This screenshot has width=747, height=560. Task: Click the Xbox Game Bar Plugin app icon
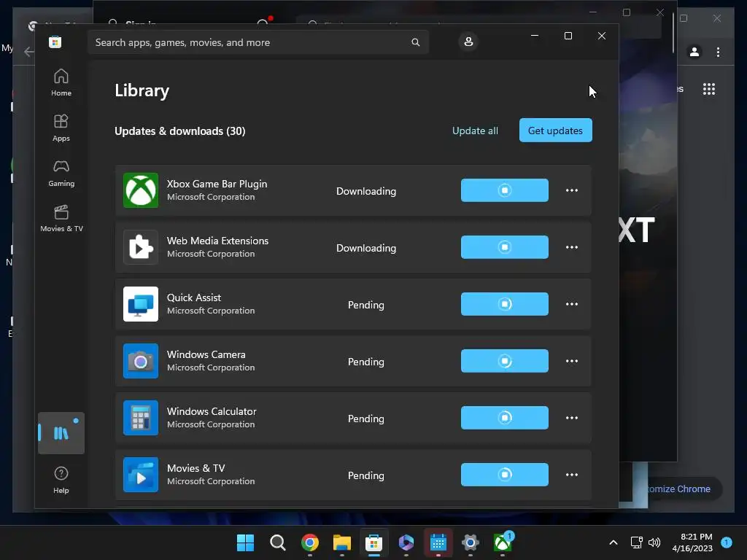(141, 190)
